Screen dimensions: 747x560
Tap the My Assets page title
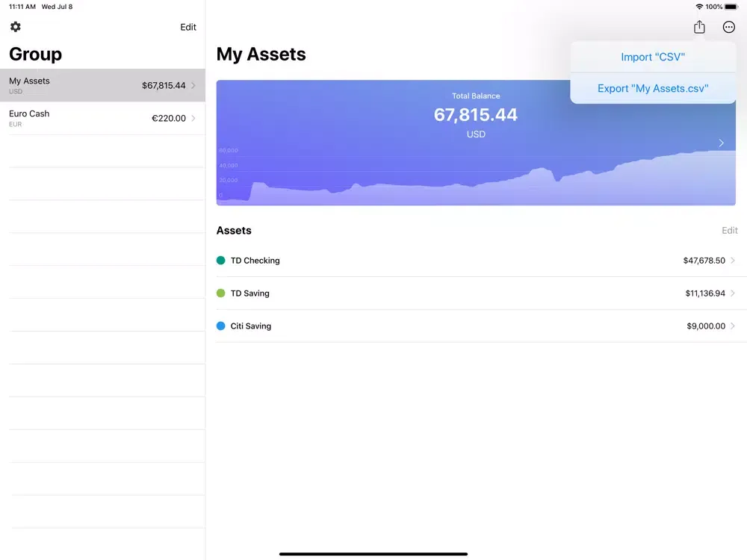pos(261,55)
